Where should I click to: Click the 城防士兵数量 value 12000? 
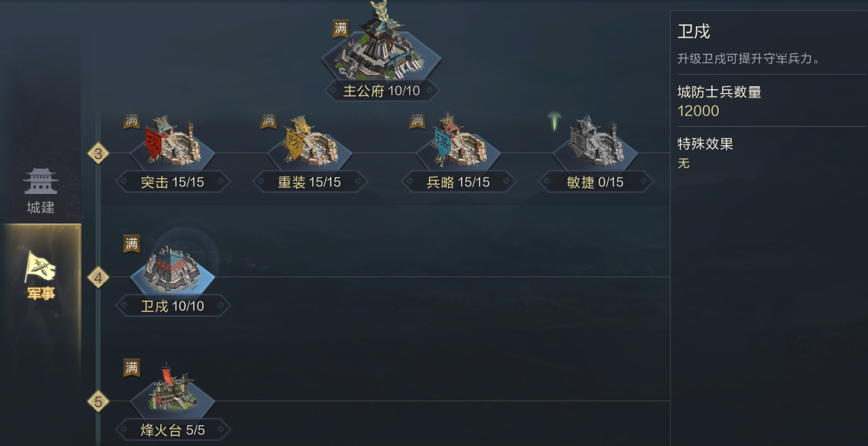click(698, 111)
